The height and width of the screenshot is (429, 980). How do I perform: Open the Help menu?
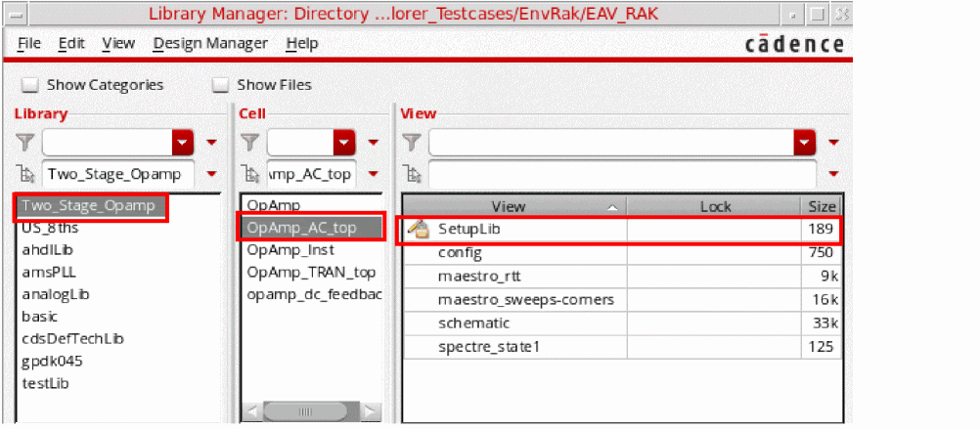click(x=302, y=44)
